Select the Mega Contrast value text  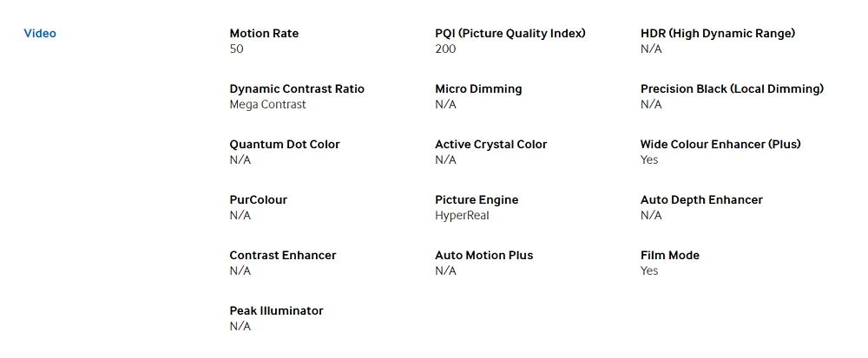click(x=267, y=105)
